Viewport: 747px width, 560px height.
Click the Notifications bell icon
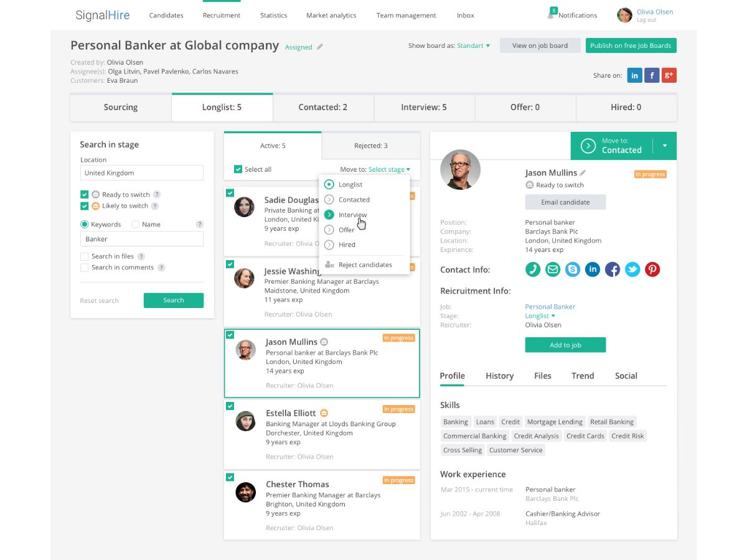pos(550,14)
